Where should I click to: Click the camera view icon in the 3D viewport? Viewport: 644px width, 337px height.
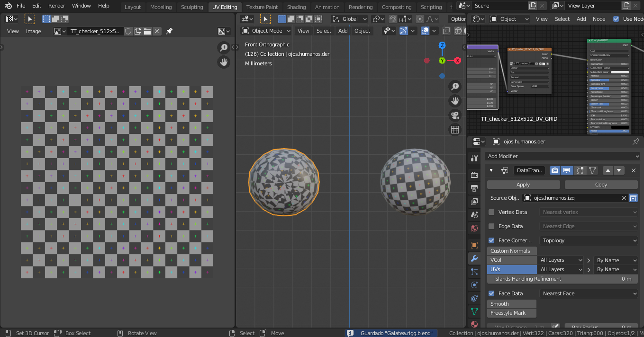pyautogui.click(x=455, y=115)
